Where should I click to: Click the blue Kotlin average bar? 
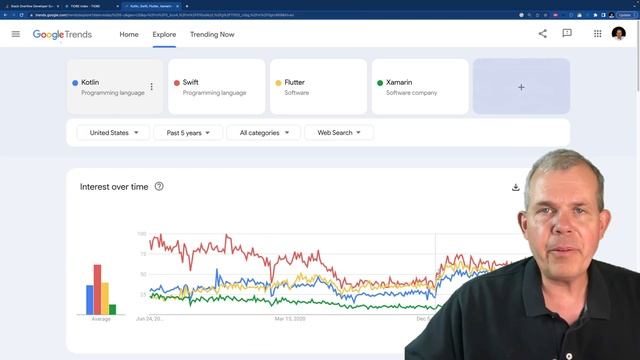pos(90,300)
